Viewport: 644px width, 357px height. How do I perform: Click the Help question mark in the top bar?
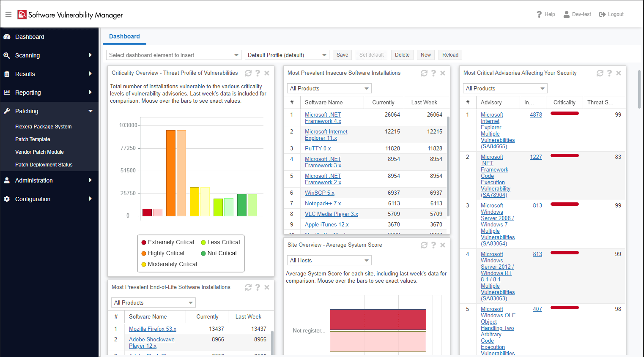tap(539, 14)
